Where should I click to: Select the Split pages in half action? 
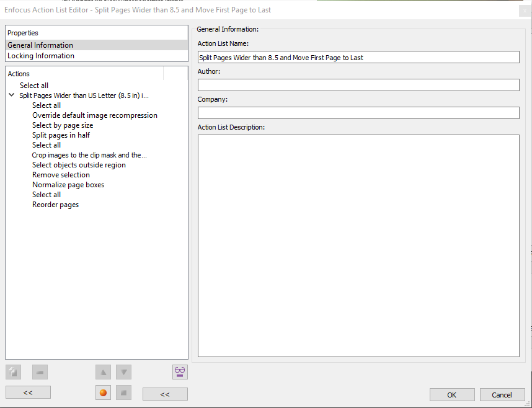click(61, 135)
